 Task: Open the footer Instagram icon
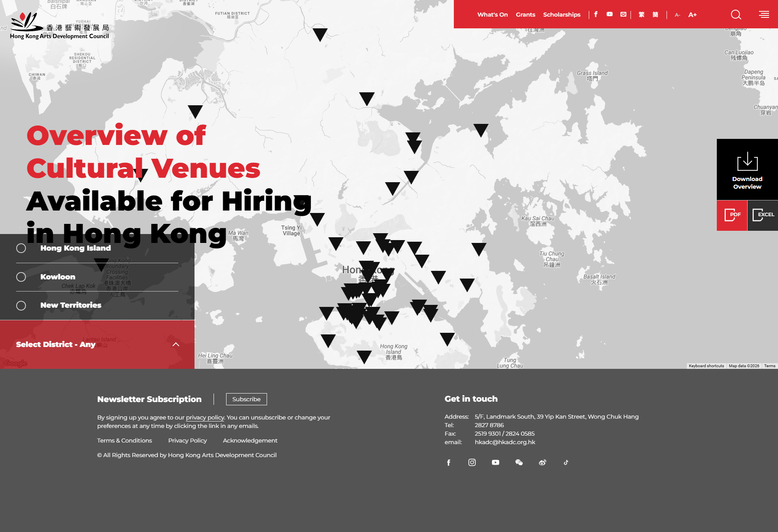click(472, 462)
